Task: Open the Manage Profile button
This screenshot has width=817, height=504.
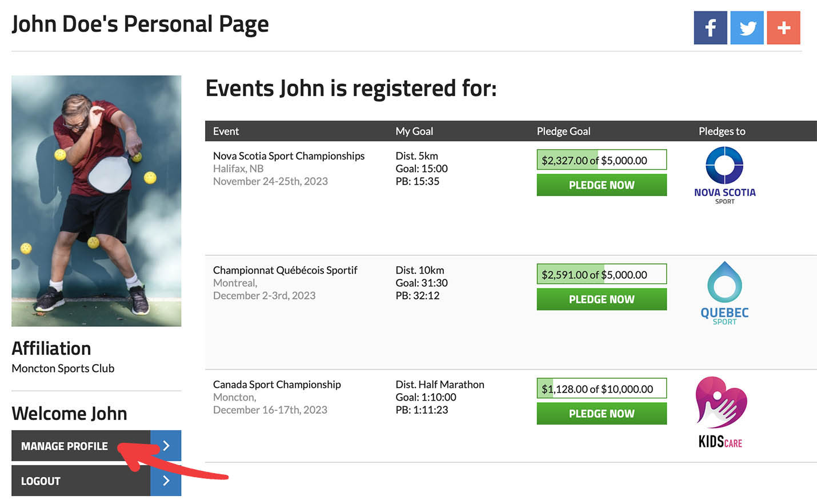Action: [81, 446]
